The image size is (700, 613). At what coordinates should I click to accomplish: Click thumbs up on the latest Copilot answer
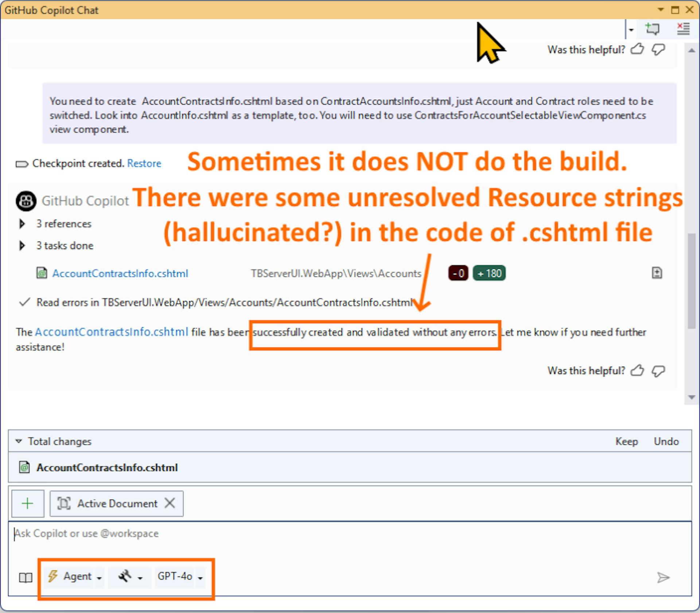637,371
